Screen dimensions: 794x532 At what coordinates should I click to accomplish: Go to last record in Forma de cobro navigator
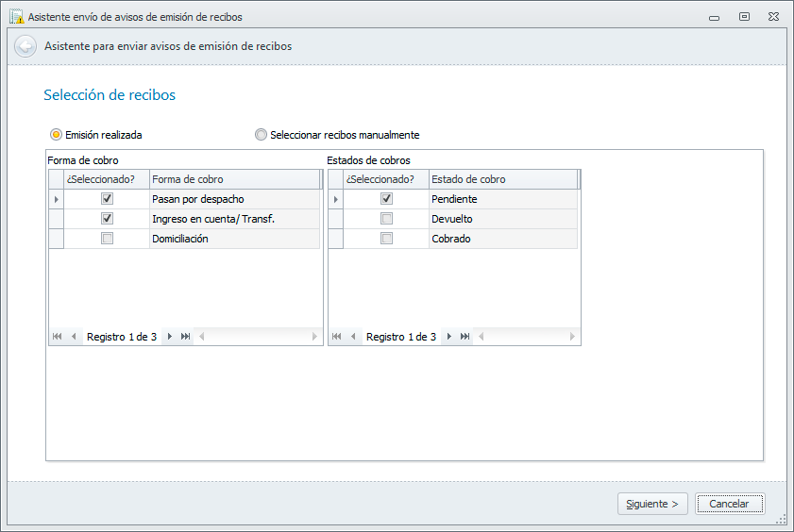(x=185, y=337)
